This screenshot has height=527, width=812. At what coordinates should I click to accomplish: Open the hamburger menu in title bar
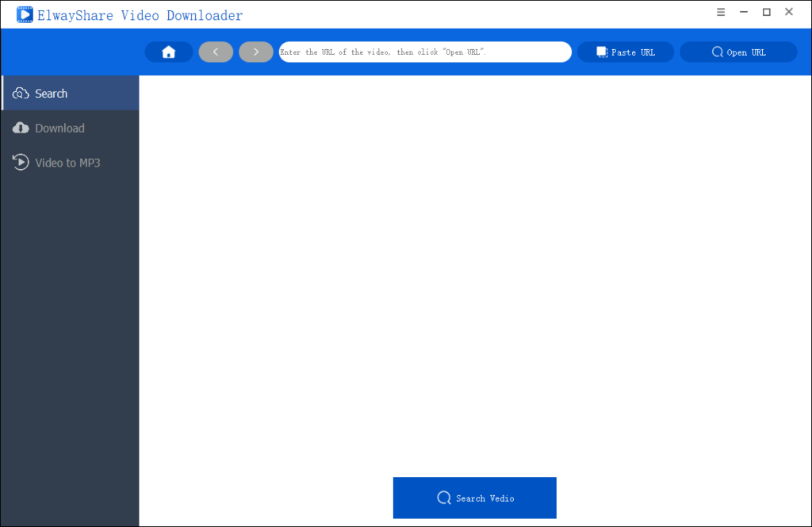721,13
